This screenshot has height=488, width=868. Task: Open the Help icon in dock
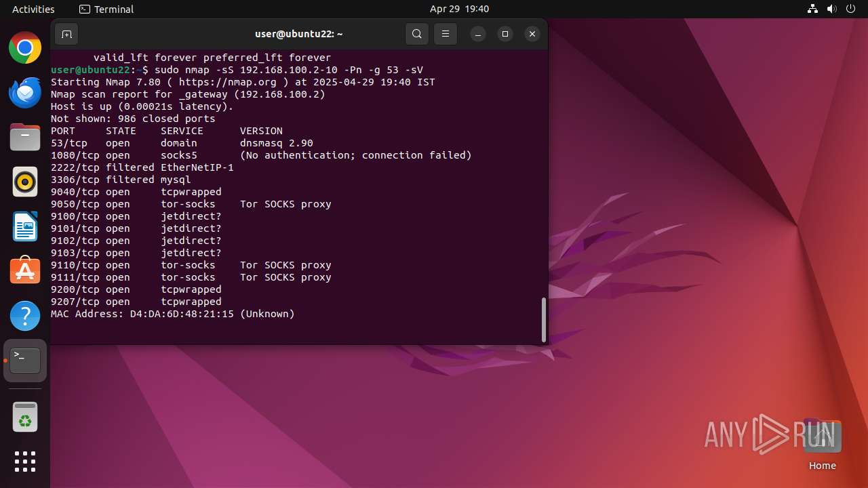click(25, 316)
